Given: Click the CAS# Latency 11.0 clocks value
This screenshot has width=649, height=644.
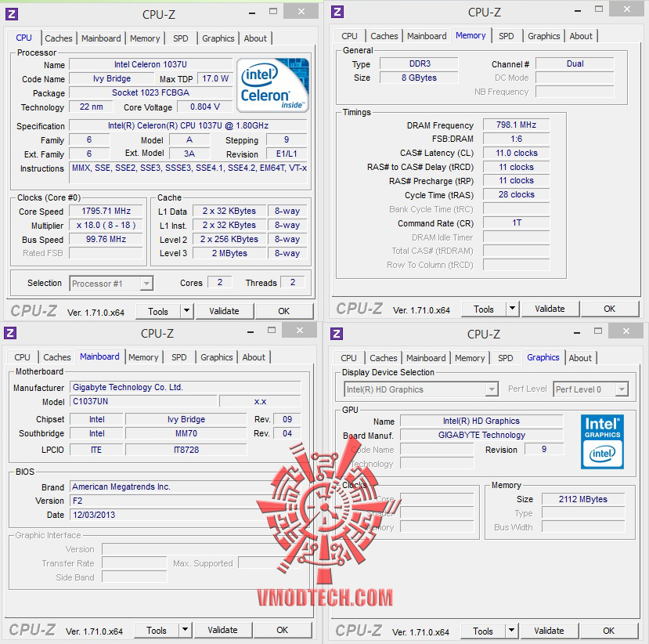Looking at the screenshot, I should coord(516,153).
